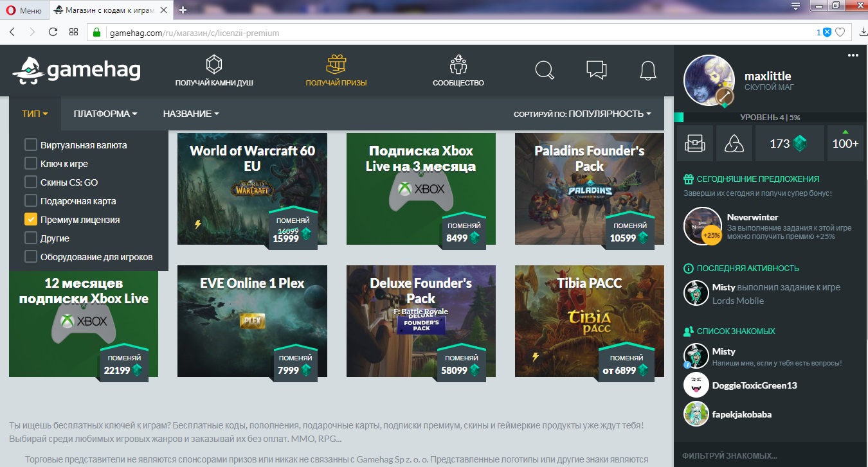The height and width of the screenshot is (467, 868).
Task: Click ФИЛЬТРУЙ ЗНАКОМЫХ filter field
Action: point(771,455)
